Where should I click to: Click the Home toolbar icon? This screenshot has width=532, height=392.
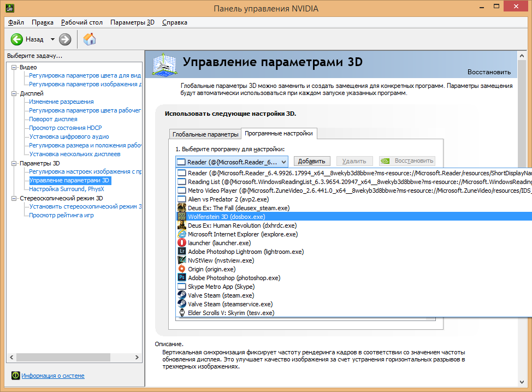click(89, 39)
